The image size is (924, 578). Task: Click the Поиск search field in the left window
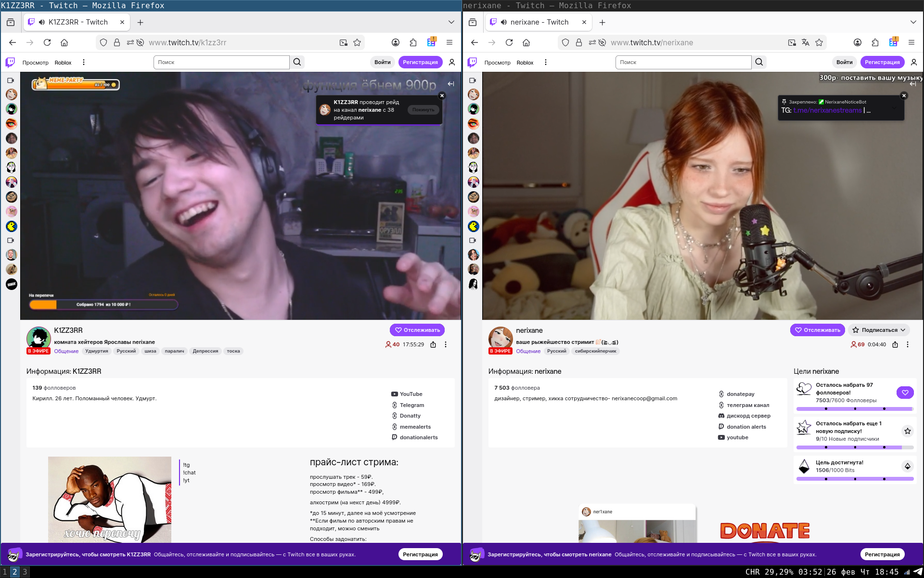tap(221, 62)
